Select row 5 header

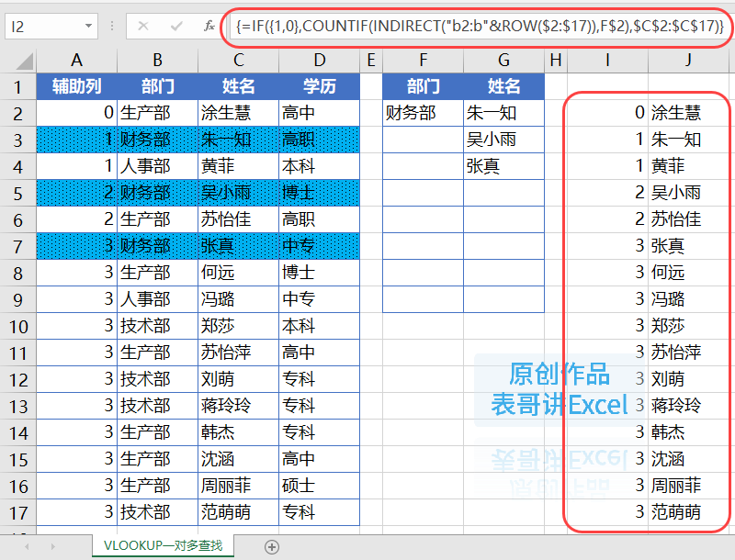point(17,193)
